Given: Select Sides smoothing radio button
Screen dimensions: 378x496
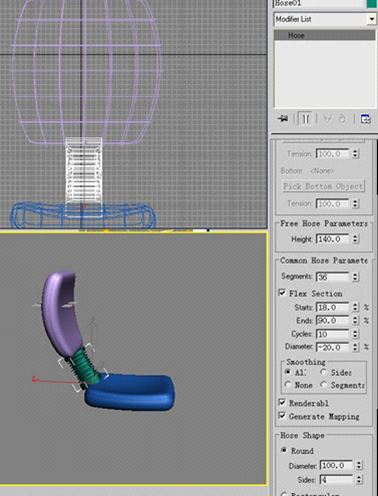Looking at the screenshot, I should pos(323,372).
